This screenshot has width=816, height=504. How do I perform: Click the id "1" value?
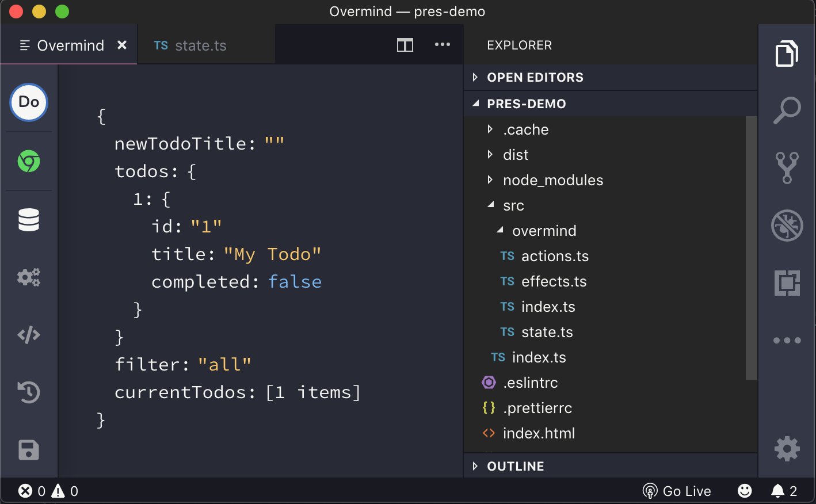[x=206, y=226]
